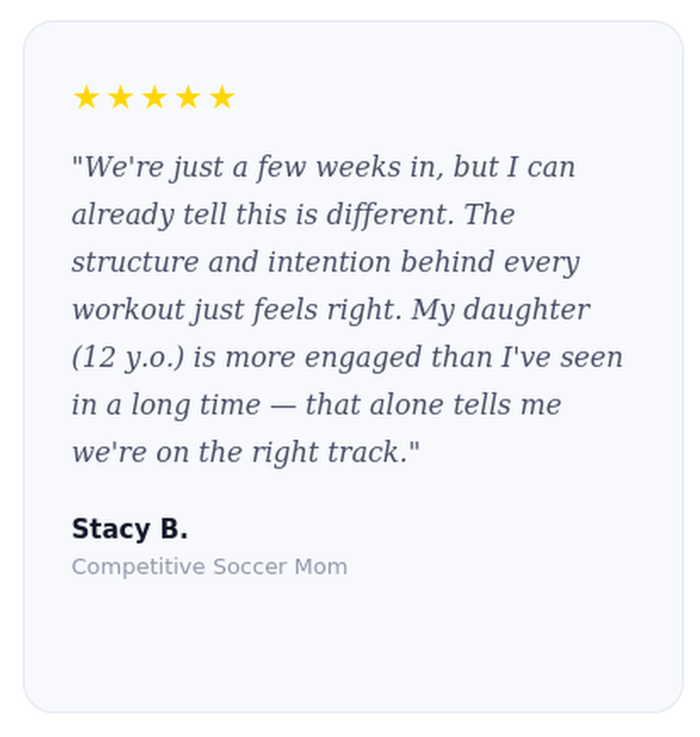Screen dimensions: 700x737
Task: Click the word "daughter" in the testimonial
Action: 537,310
